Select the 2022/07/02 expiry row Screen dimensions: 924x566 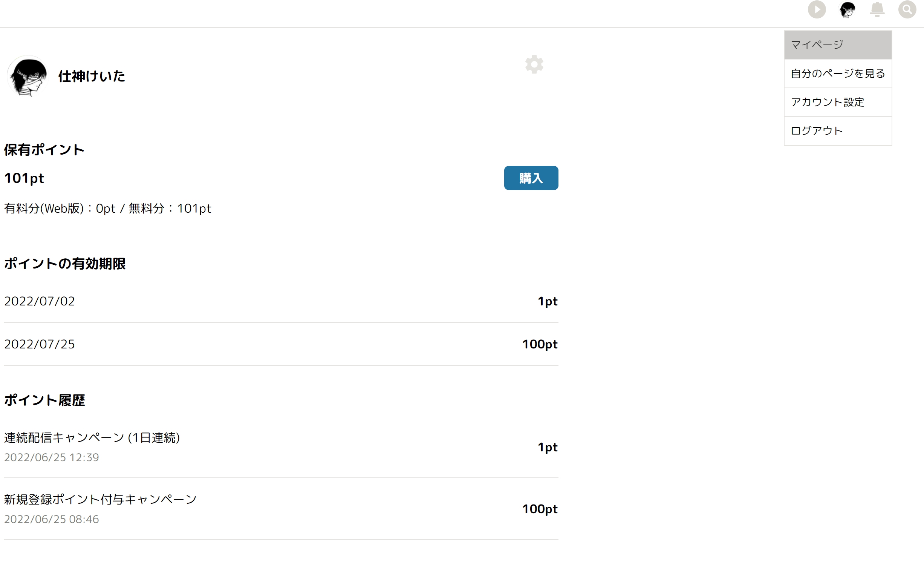pyautogui.click(x=281, y=301)
